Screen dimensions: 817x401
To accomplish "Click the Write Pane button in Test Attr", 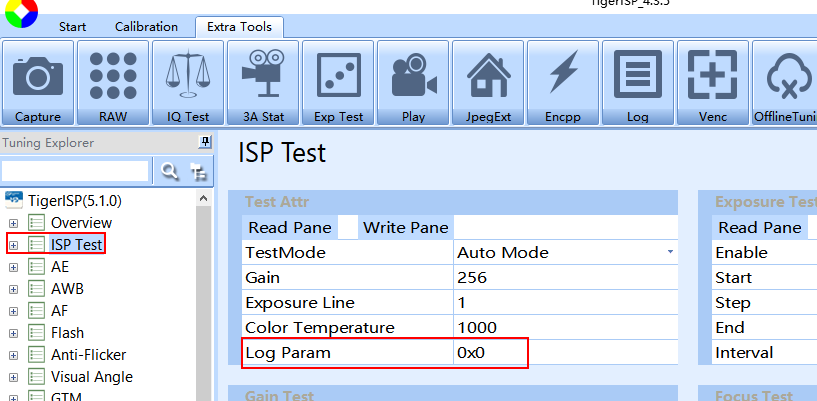I will (x=404, y=228).
